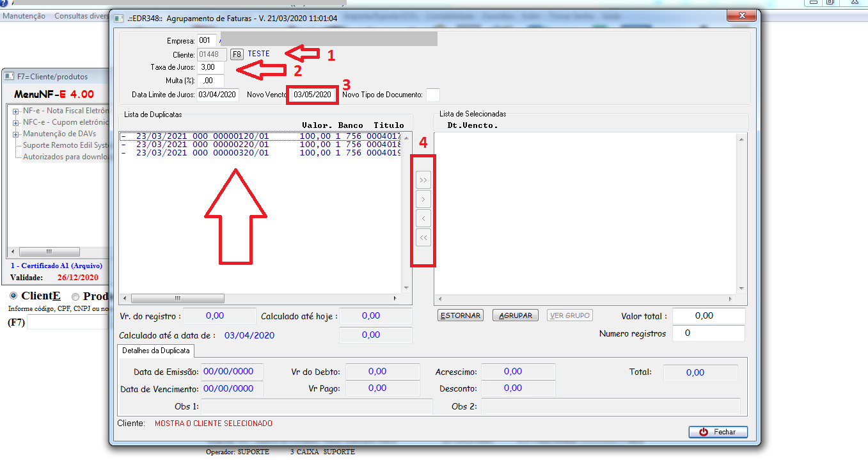Open the Consultas diversas menu
Viewport: 868px width, 460px height.
(81, 16)
